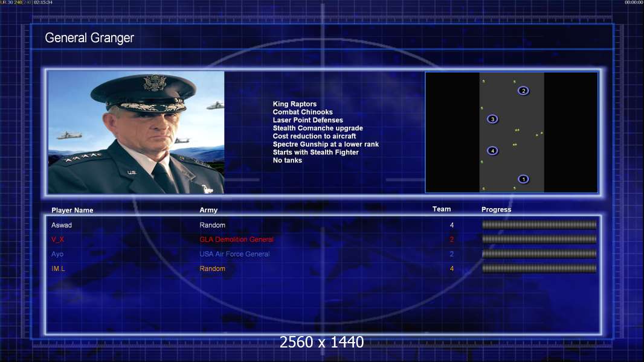Click IM.L's team number 4
This screenshot has height=362, width=644.
(452, 268)
